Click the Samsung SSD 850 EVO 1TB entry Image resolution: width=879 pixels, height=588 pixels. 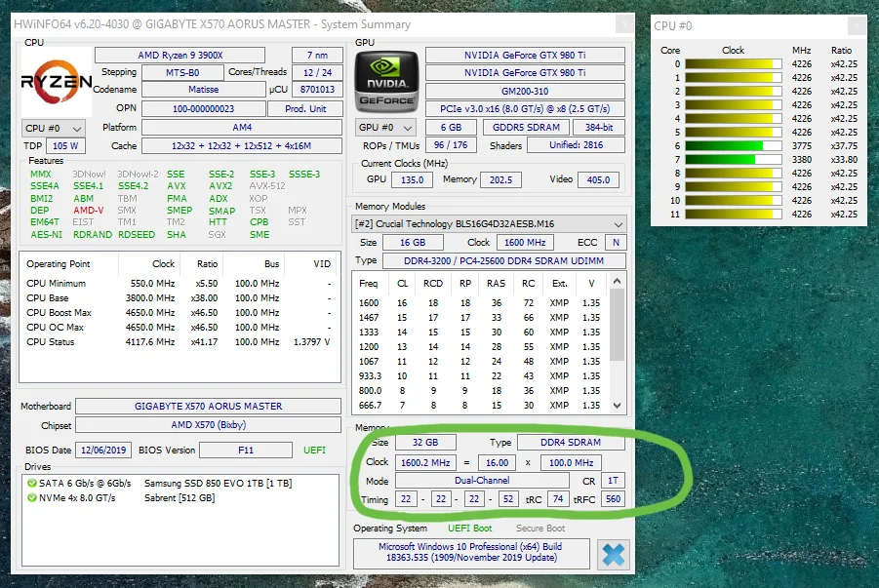(x=219, y=484)
